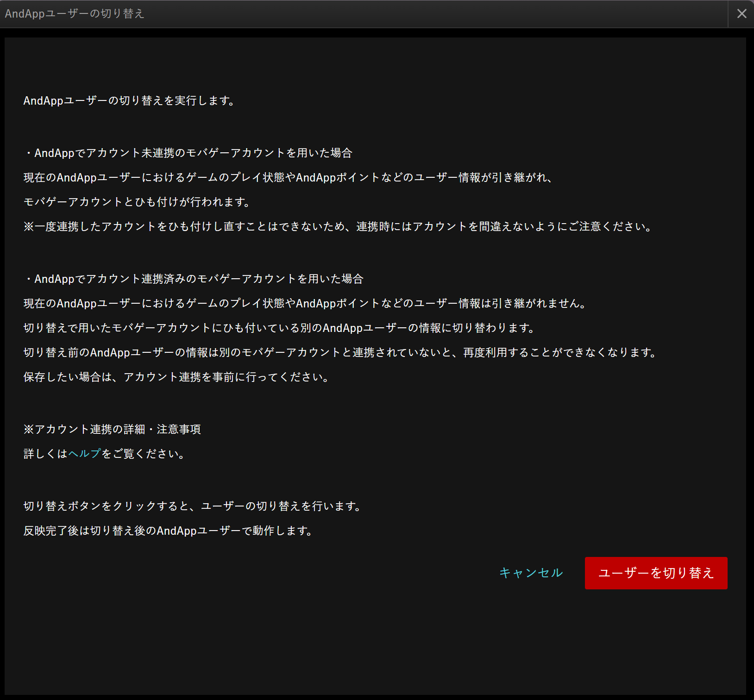This screenshot has width=754, height=700.
Task: Click the line モバゲーアカウントとひも付けが行われます。
Action: 138,202
